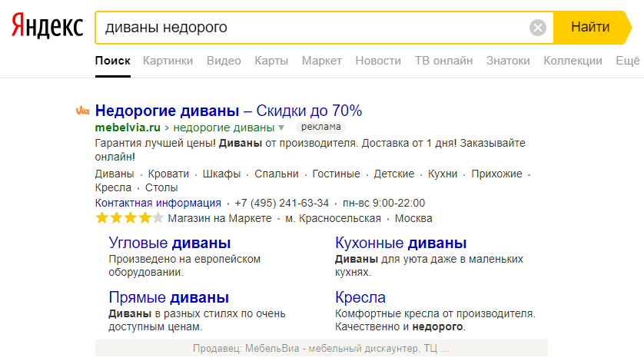Click the Комфортные кресла от производителя description
This screenshot has width=644, height=361.
click(x=436, y=320)
